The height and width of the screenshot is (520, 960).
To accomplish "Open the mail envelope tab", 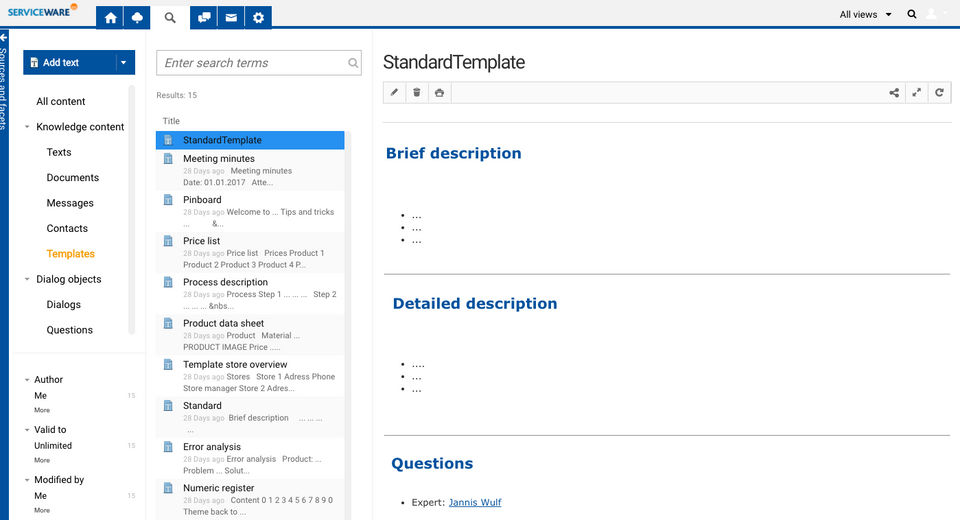I will pos(231,17).
